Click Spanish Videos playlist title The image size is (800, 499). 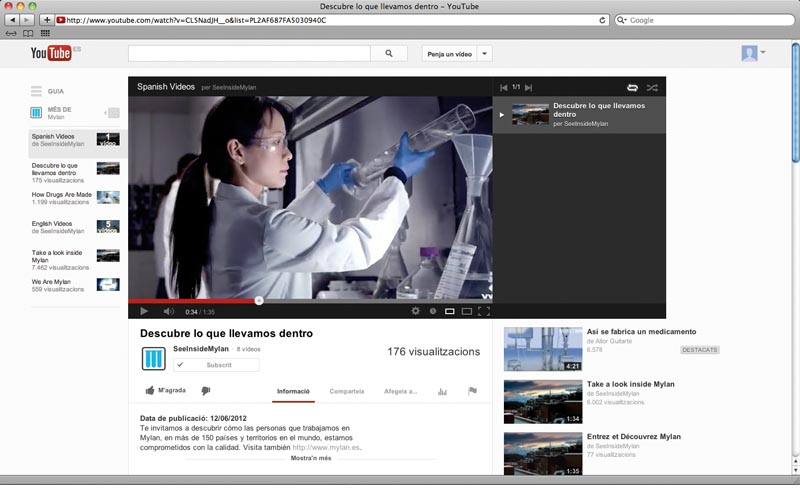pyautogui.click(x=166, y=87)
